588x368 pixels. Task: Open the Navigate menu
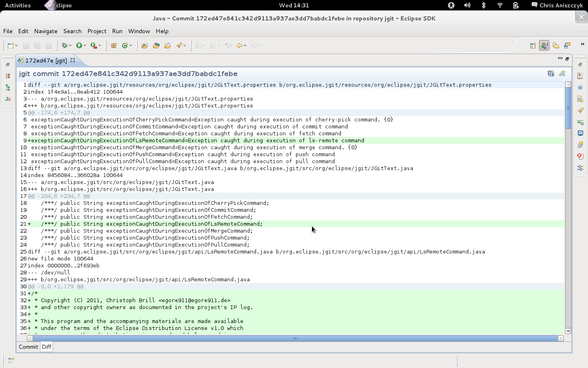[x=46, y=31]
